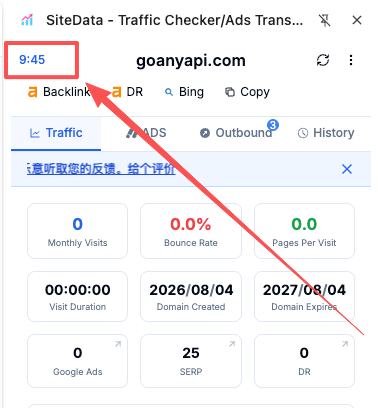
Task: Refresh the goanyapi.com site data
Action: (323, 60)
